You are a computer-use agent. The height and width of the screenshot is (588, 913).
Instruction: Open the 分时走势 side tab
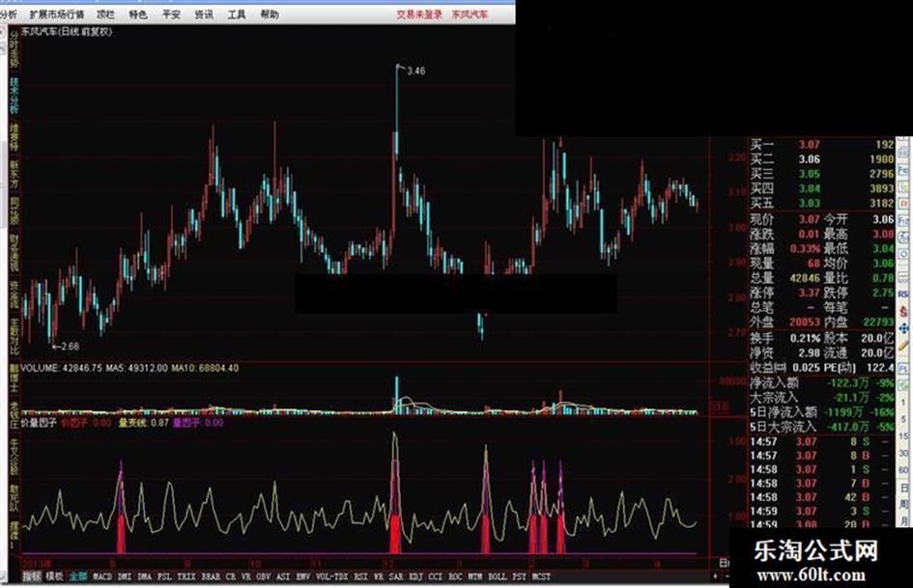[14, 49]
